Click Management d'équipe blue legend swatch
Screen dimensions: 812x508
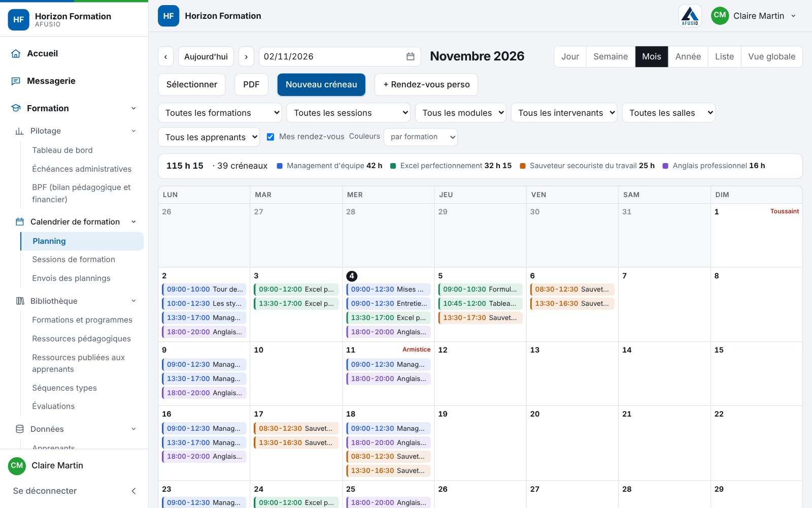[x=280, y=166]
